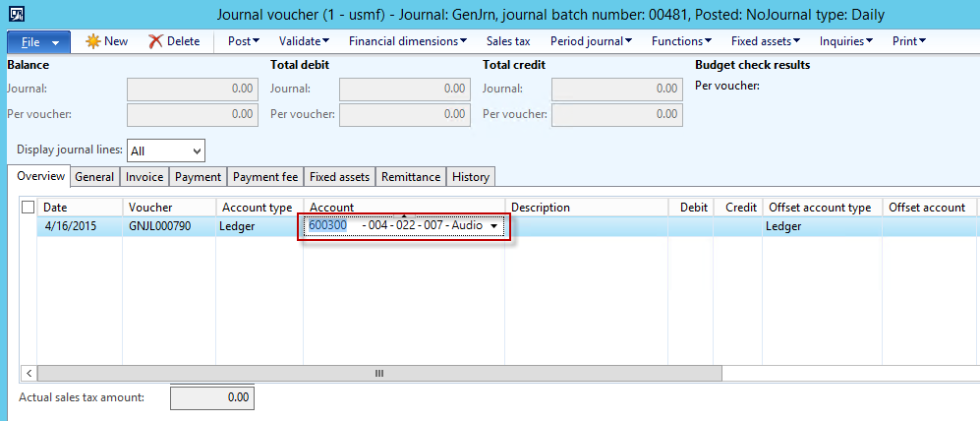The image size is (980, 421).
Task: Click the Account column header
Action: pos(404,208)
